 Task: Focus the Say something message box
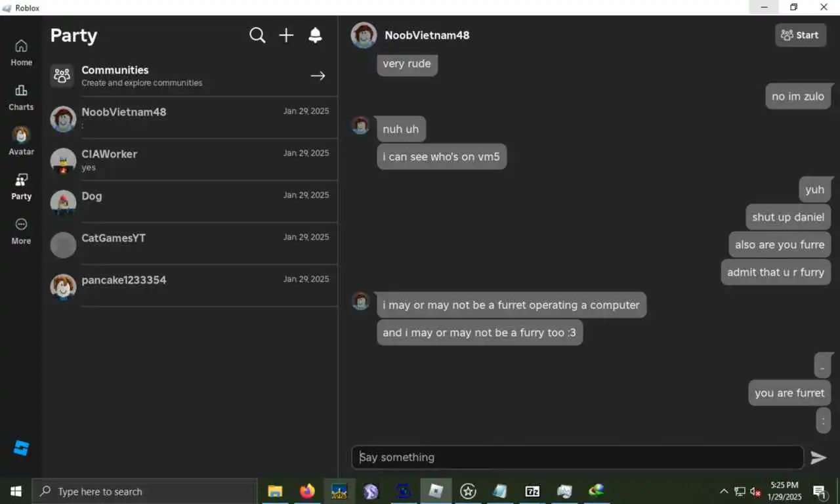pyautogui.click(x=577, y=457)
